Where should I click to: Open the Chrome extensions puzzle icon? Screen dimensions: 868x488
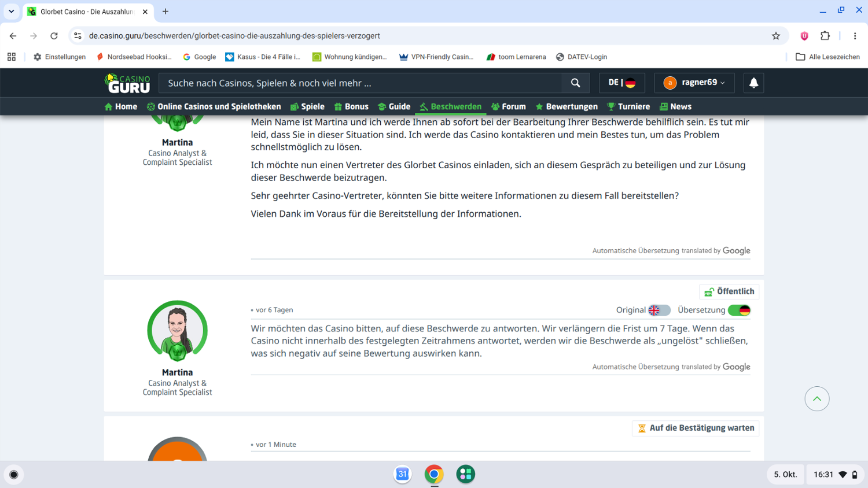click(825, 36)
